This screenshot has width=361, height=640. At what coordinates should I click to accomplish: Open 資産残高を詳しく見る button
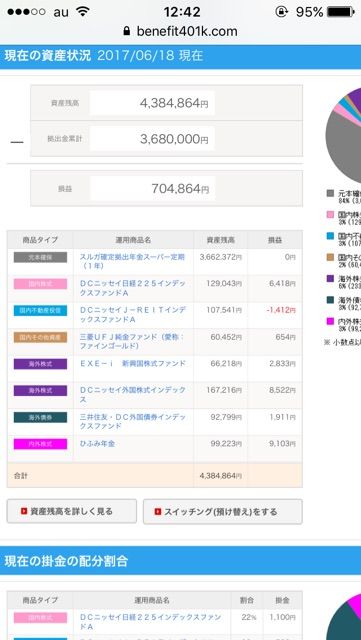[x=72, y=511]
